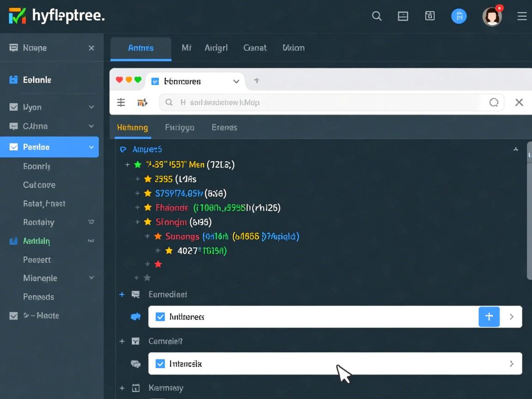Open the hamburger menu in top-right corner

click(522, 17)
